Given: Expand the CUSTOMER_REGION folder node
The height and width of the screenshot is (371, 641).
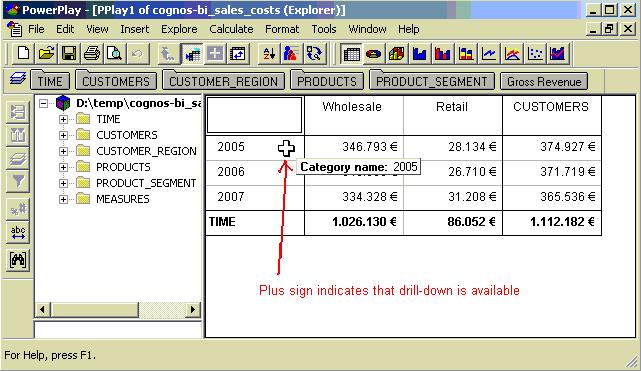Looking at the screenshot, I should 63,151.
